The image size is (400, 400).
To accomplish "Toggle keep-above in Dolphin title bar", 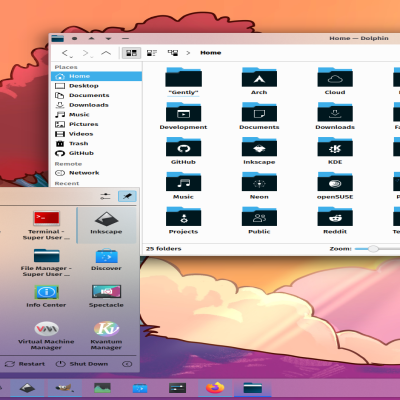I will coord(91,39).
